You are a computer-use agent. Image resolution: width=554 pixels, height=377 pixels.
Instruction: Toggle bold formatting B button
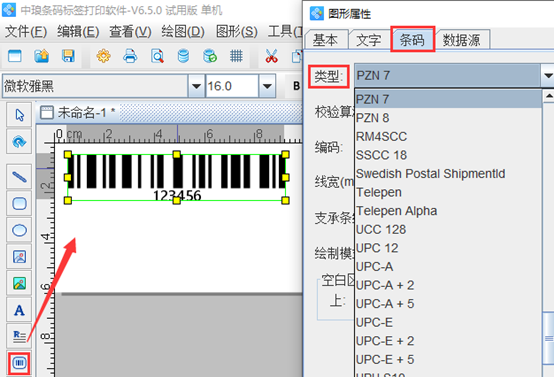pos(296,86)
